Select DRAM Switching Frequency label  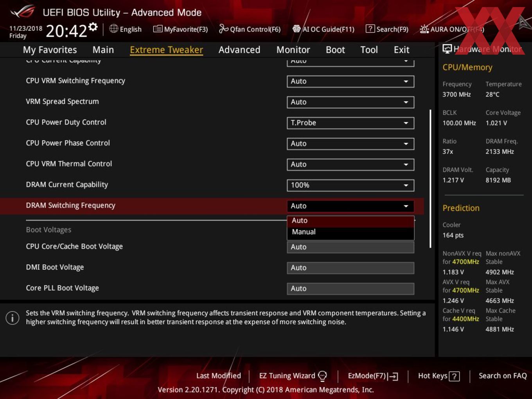(70, 205)
